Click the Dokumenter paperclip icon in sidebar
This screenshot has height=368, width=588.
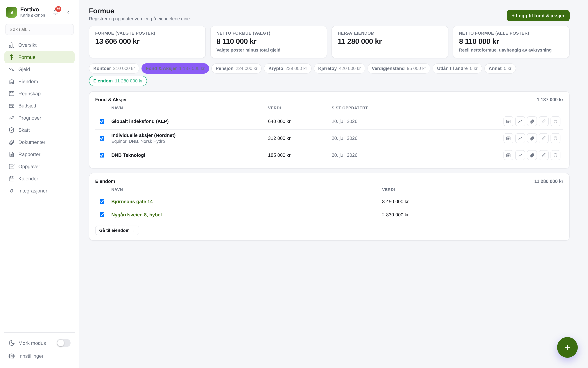click(12, 142)
